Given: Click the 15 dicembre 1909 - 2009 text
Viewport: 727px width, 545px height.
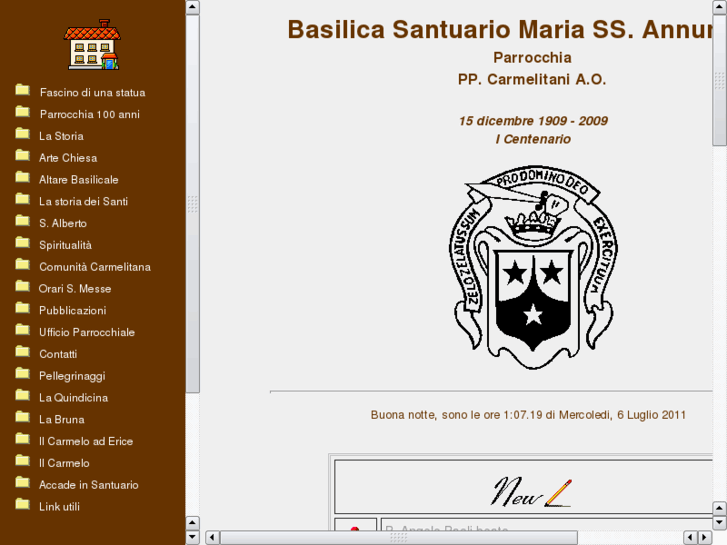Looking at the screenshot, I should pos(533,121).
